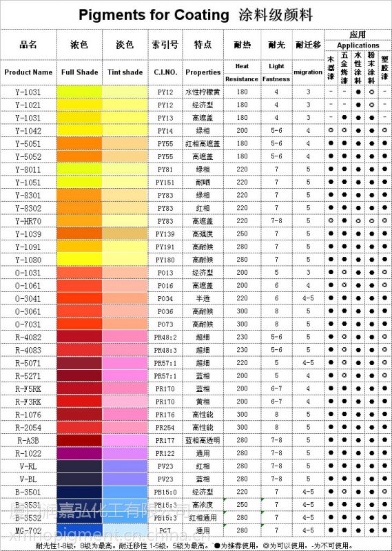Click property '水性柠檬黄'

click(x=203, y=92)
